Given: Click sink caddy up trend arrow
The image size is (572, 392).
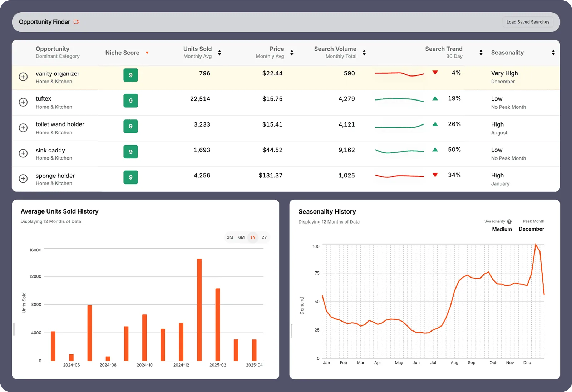Looking at the screenshot, I should click(x=435, y=150).
